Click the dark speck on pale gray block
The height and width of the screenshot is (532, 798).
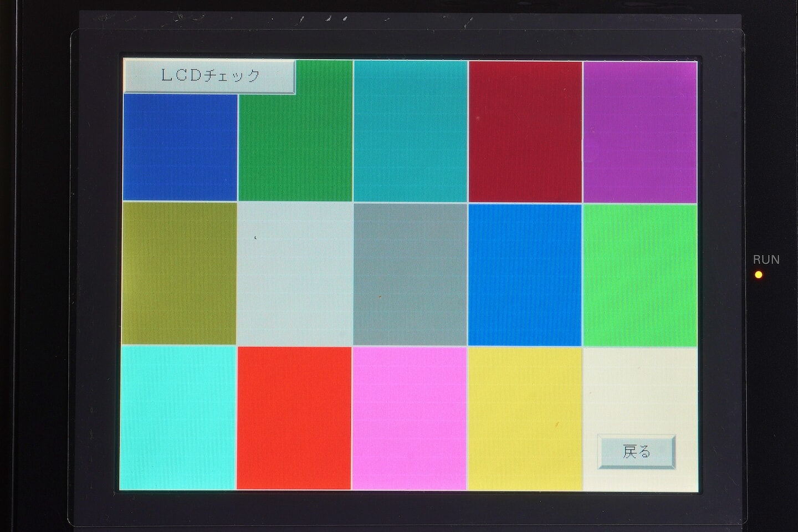click(x=255, y=237)
